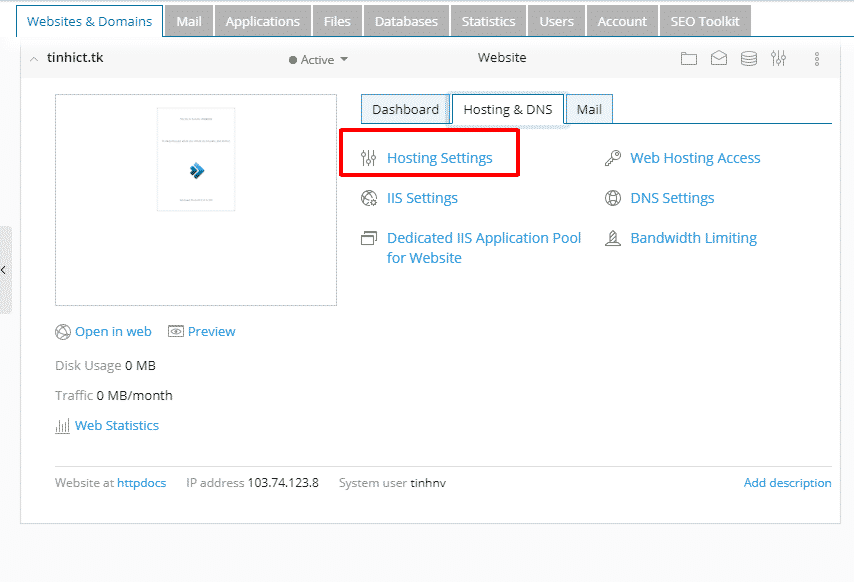Click the website preview thumbnail
Image resolution: width=854 pixels, height=582 pixels.
[x=196, y=197]
